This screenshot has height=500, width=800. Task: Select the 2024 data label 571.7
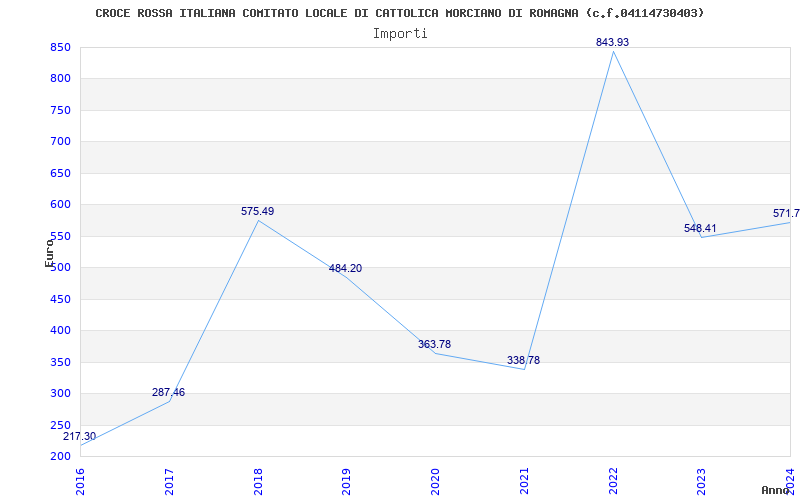(786, 213)
